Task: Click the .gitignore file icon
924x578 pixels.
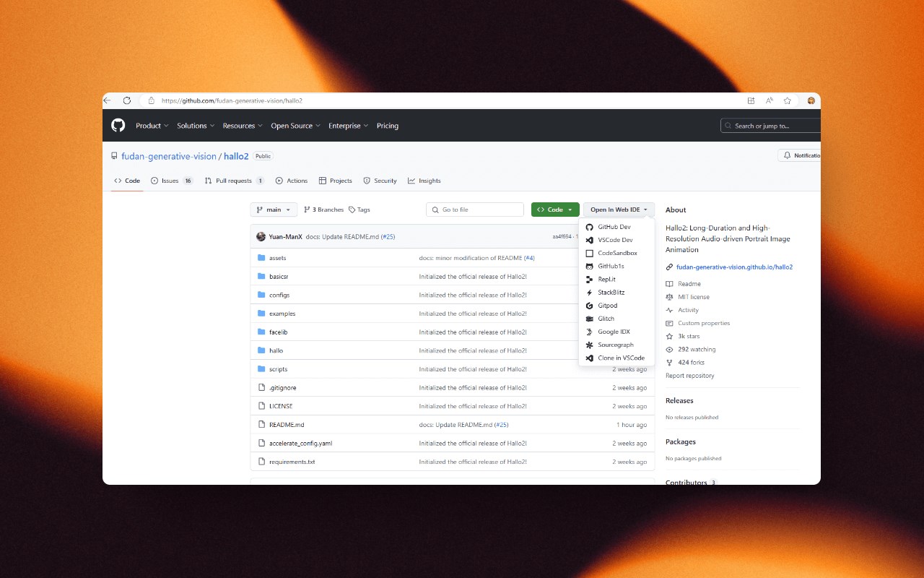Action: click(x=262, y=387)
